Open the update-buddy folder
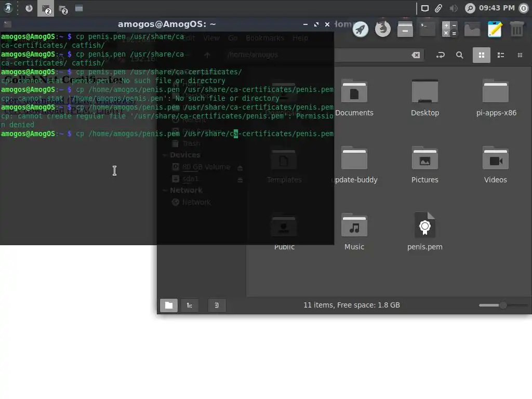 click(x=354, y=165)
